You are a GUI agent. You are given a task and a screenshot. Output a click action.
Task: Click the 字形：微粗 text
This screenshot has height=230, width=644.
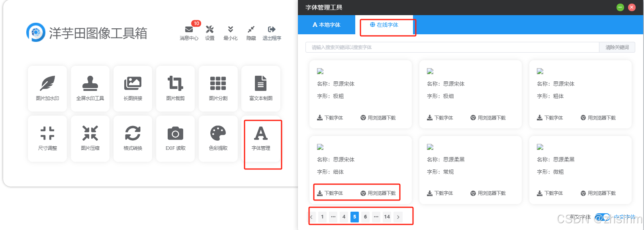coord(550,172)
